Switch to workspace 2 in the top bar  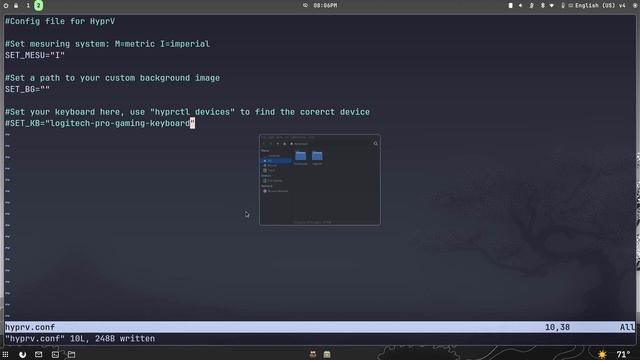click(38, 5)
